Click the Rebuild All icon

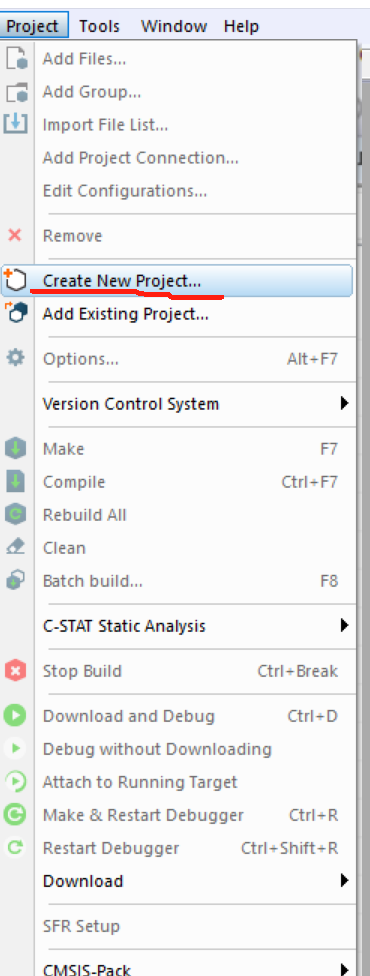[x=15, y=515]
